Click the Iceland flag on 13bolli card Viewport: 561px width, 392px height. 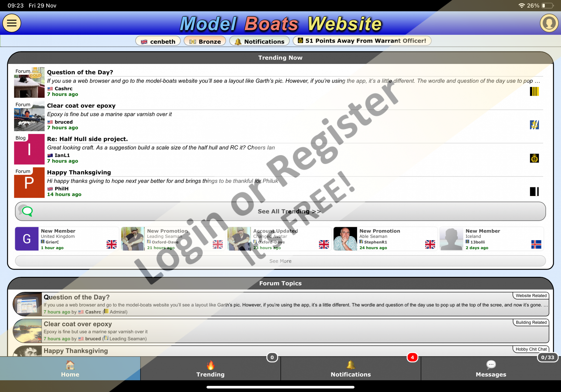pyautogui.click(x=536, y=244)
